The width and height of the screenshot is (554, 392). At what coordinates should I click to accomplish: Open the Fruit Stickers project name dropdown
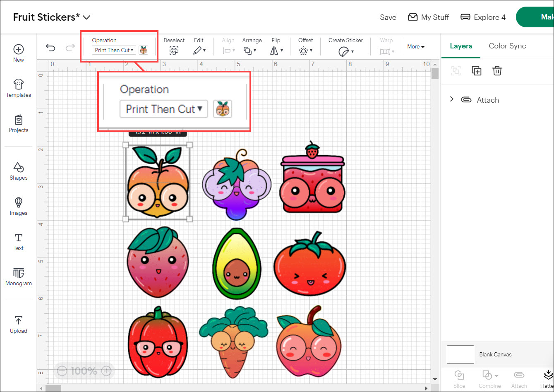click(86, 17)
